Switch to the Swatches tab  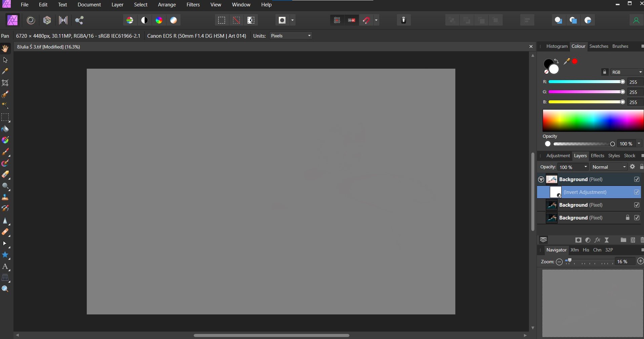(x=599, y=46)
